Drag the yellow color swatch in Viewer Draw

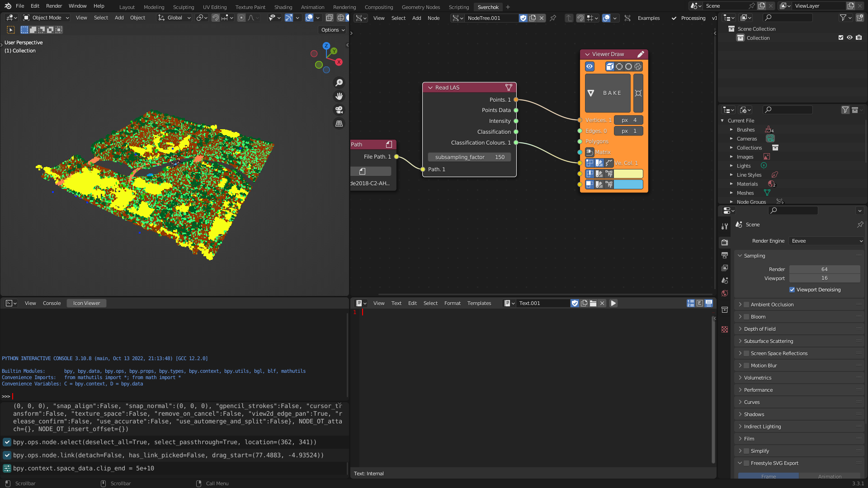(x=627, y=174)
